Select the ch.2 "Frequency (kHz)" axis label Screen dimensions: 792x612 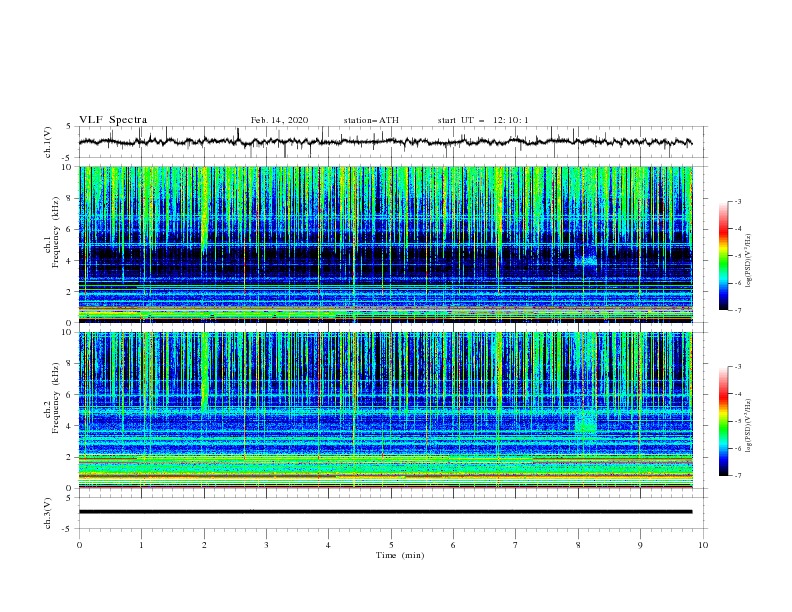[x=56, y=398]
